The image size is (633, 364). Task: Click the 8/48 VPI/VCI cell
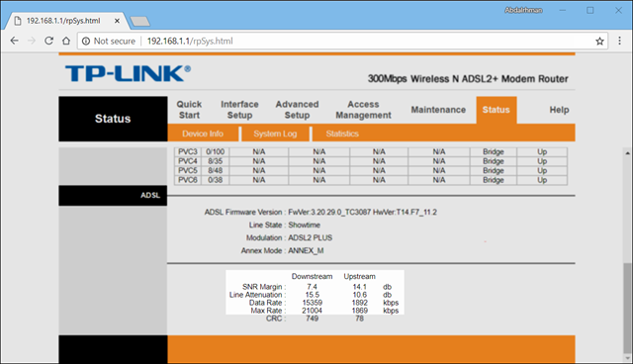point(216,170)
